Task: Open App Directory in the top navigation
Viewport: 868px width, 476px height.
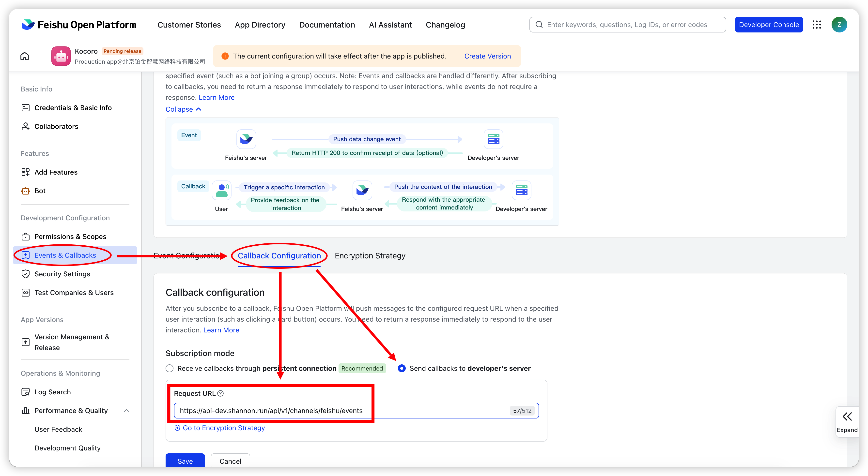Action: click(x=260, y=25)
